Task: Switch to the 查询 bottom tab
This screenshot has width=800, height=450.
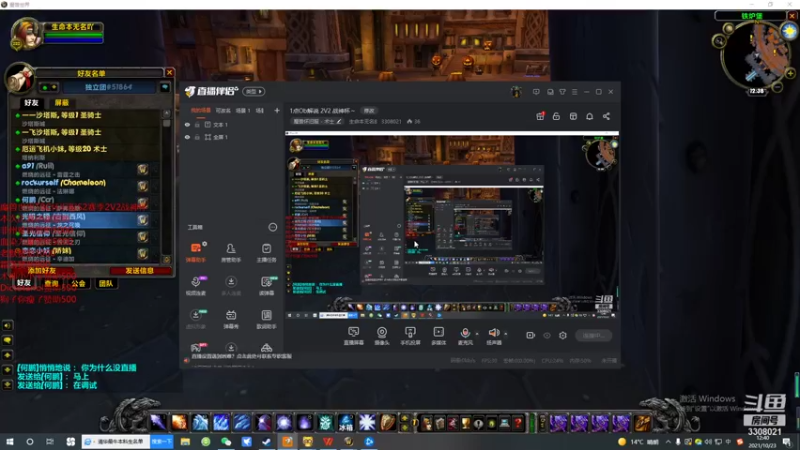Action: coord(51,283)
